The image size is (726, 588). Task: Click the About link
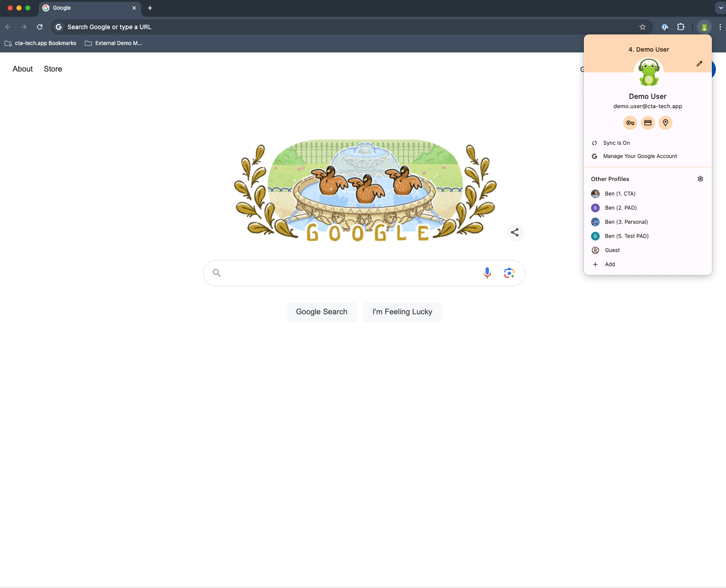[23, 69]
